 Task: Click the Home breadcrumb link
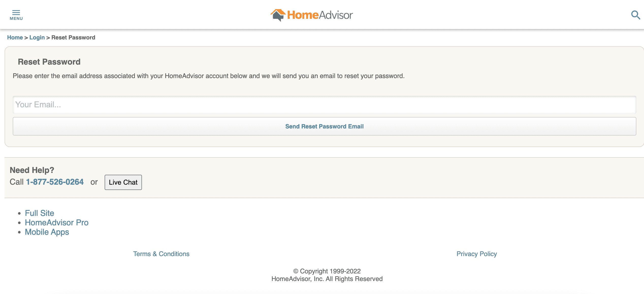[x=15, y=37]
